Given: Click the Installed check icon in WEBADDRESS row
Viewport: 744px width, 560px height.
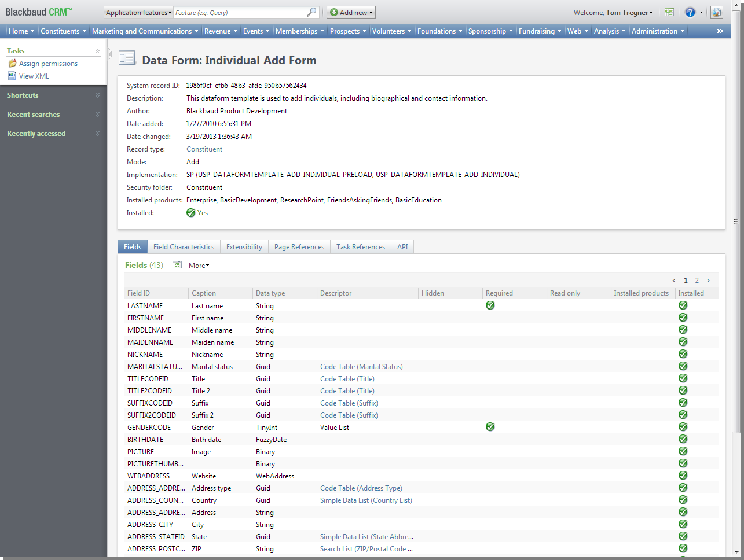Looking at the screenshot, I should (683, 476).
